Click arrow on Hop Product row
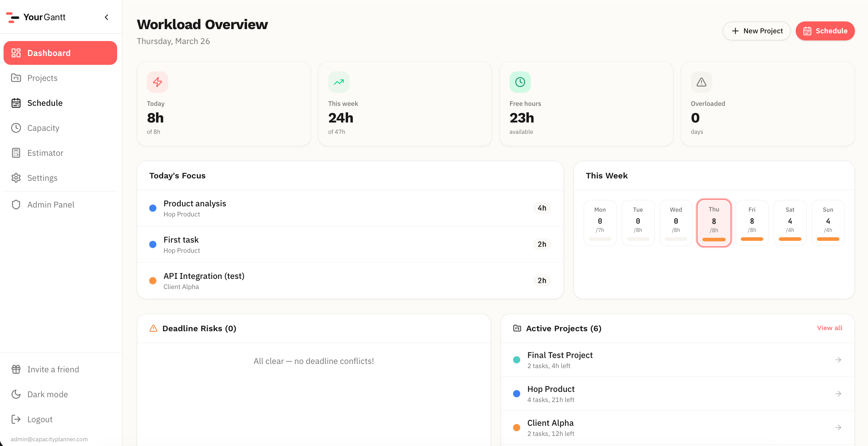Image resolution: width=868 pixels, height=446 pixels. pos(838,393)
